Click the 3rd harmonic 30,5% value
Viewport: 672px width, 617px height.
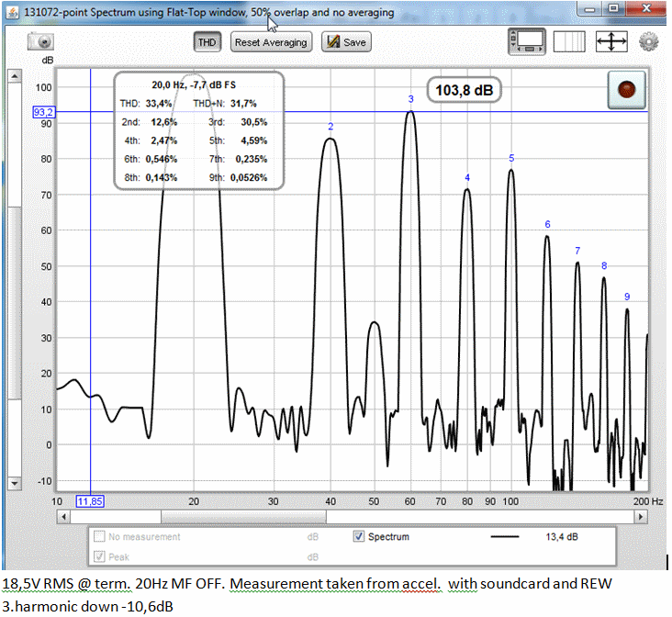pos(253,122)
